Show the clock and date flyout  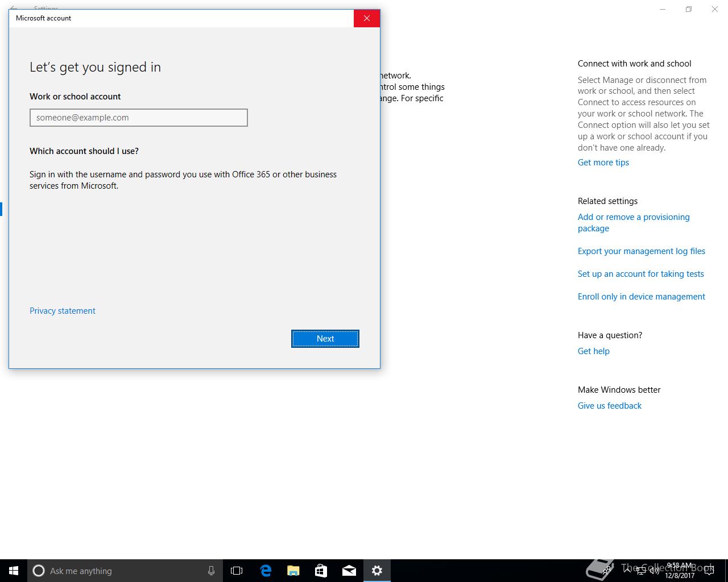680,571
